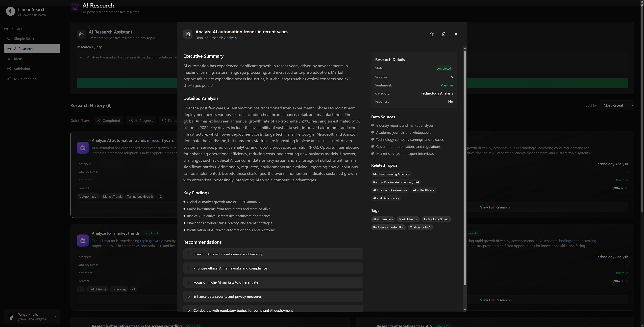The height and width of the screenshot is (327, 644).
Task: Open the Most Recent sort dropdown
Action: click(617, 105)
